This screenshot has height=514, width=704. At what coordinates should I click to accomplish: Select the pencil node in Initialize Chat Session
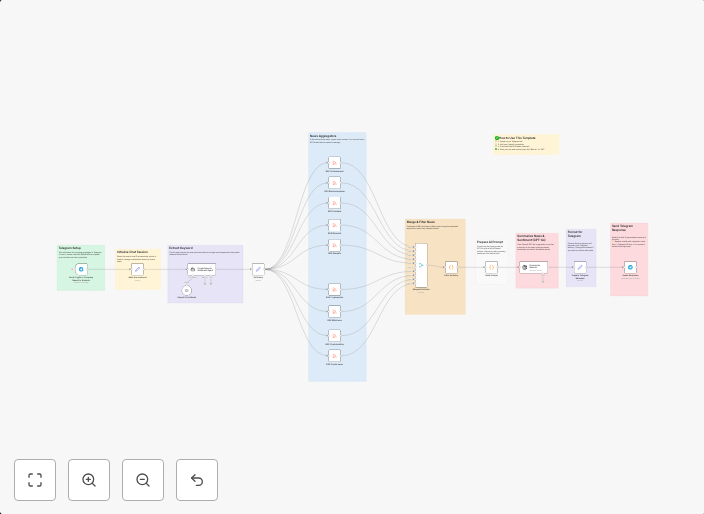click(137, 269)
